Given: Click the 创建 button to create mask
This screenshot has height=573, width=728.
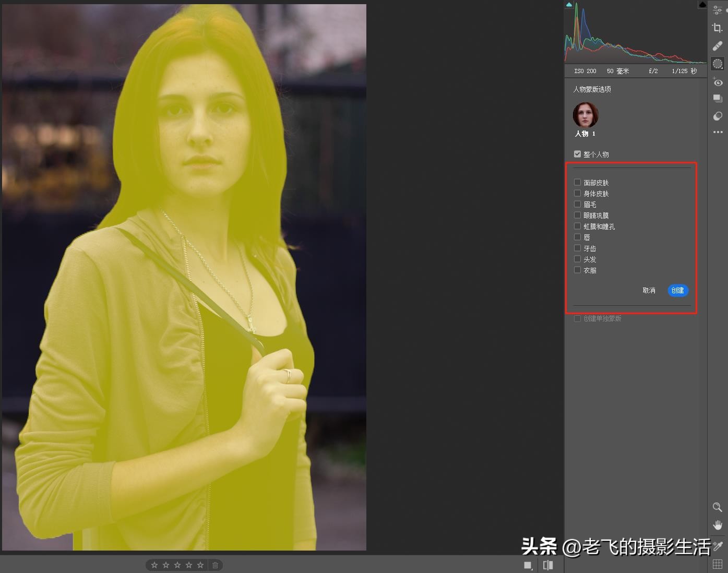Looking at the screenshot, I should pos(677,291).
